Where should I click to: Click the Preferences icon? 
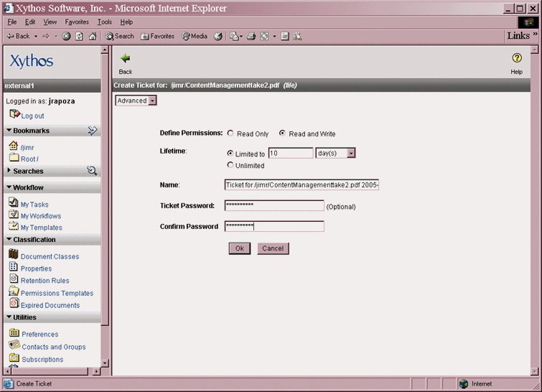pos(14,332)
